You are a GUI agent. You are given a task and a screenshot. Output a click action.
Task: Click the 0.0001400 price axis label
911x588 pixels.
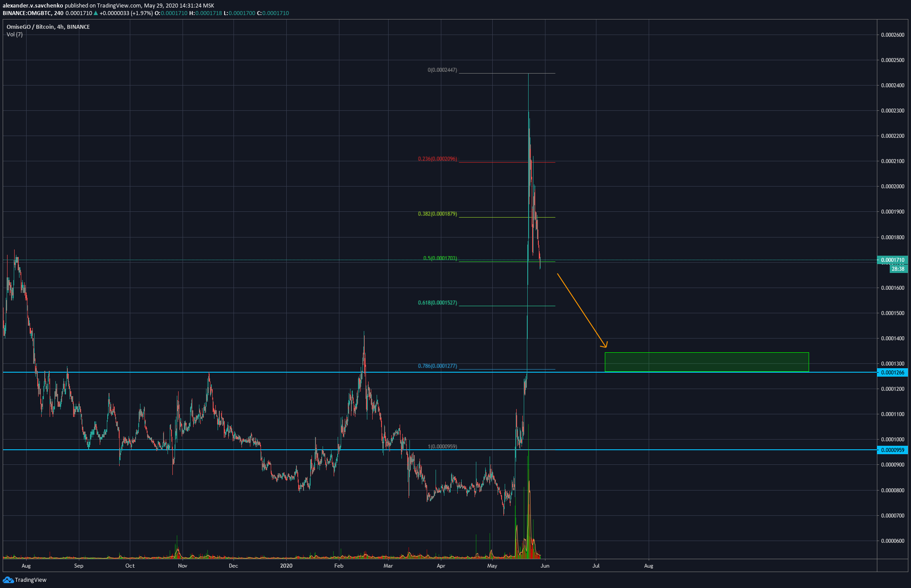tap(892, 339)
